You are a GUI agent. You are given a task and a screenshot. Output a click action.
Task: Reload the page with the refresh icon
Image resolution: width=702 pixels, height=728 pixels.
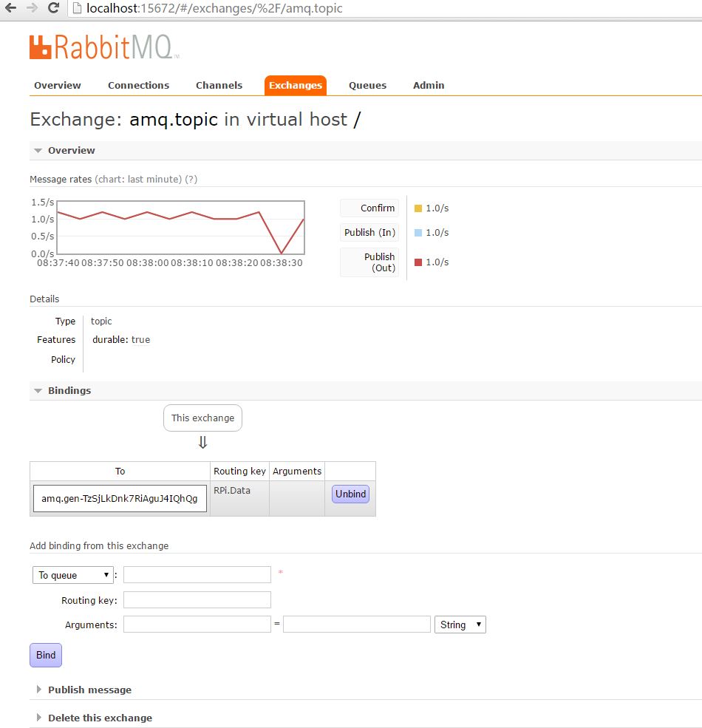tap(53, 8)
